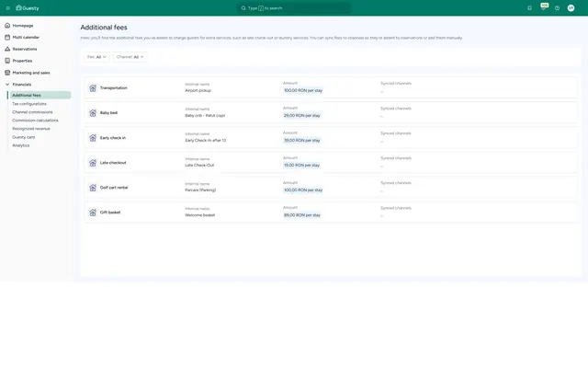The width and height of the screenshot is (588, 368).
Task: Open the hamburger menu in the top bar
Action: [8, 8]
